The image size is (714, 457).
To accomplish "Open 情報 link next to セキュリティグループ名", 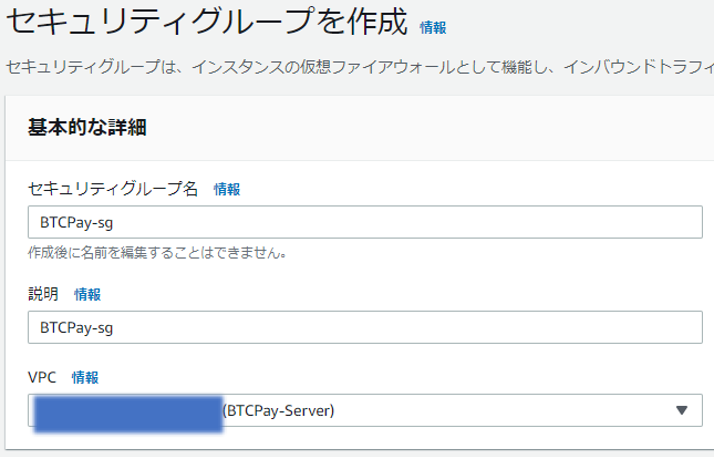I will click(227, 189).
